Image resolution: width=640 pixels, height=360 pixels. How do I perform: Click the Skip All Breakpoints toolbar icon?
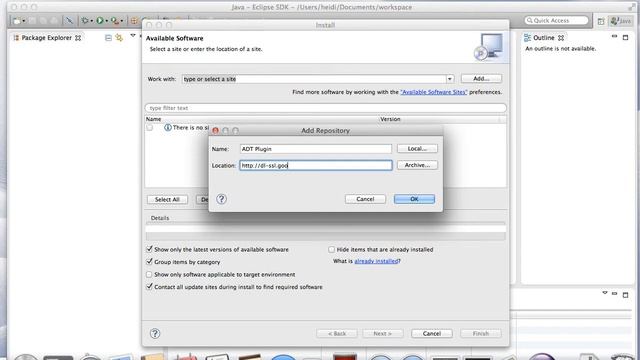coord(69,20)
